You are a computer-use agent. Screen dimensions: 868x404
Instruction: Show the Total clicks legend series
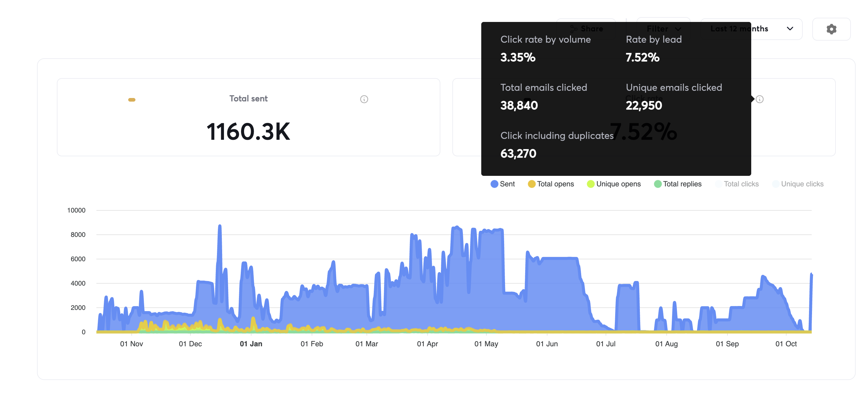point(741,184)
